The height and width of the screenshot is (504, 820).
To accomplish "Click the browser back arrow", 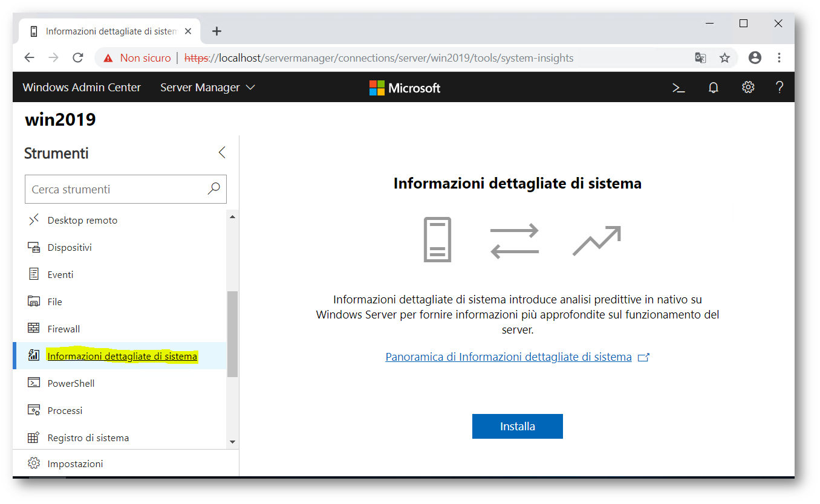I will click(x=29, y=58).
